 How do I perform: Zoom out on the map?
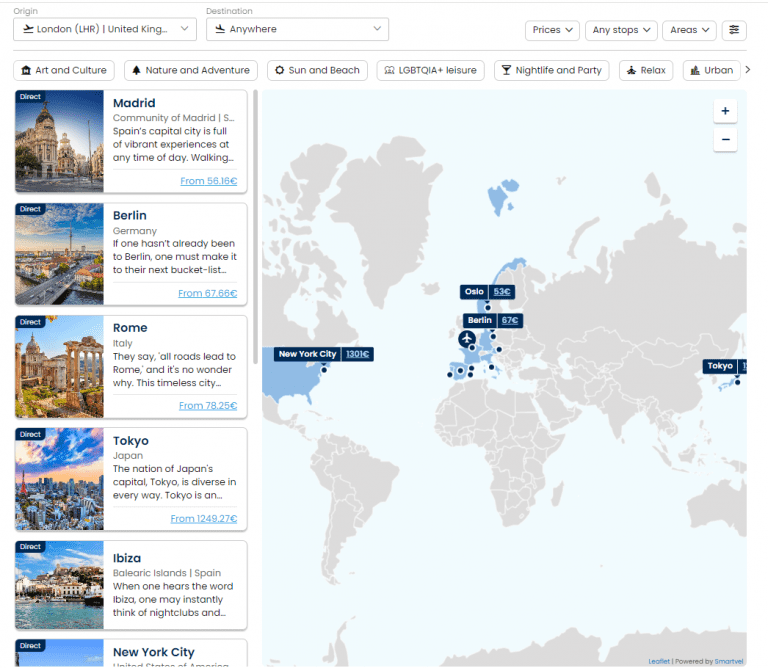[725, 140]
